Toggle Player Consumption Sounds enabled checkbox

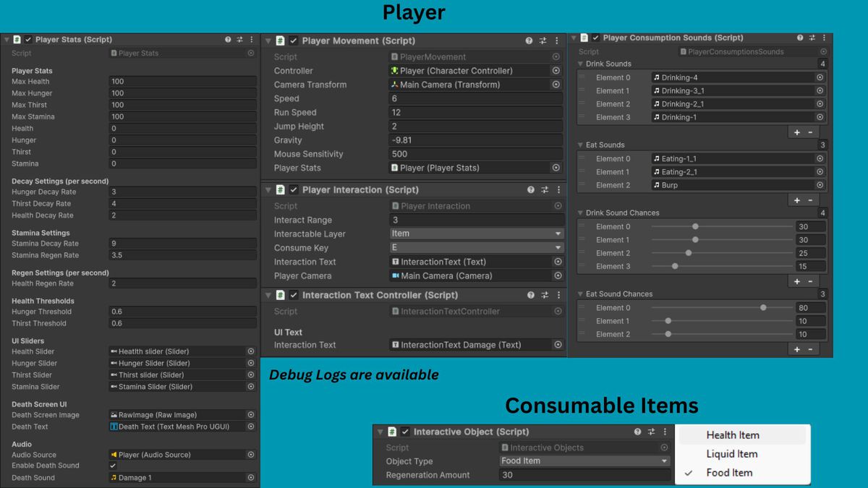click(595, 38)
